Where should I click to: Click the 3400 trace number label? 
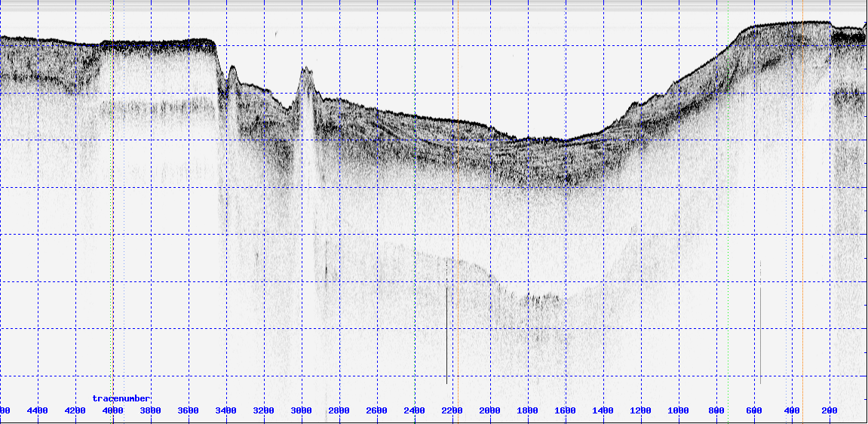(225, 410)
